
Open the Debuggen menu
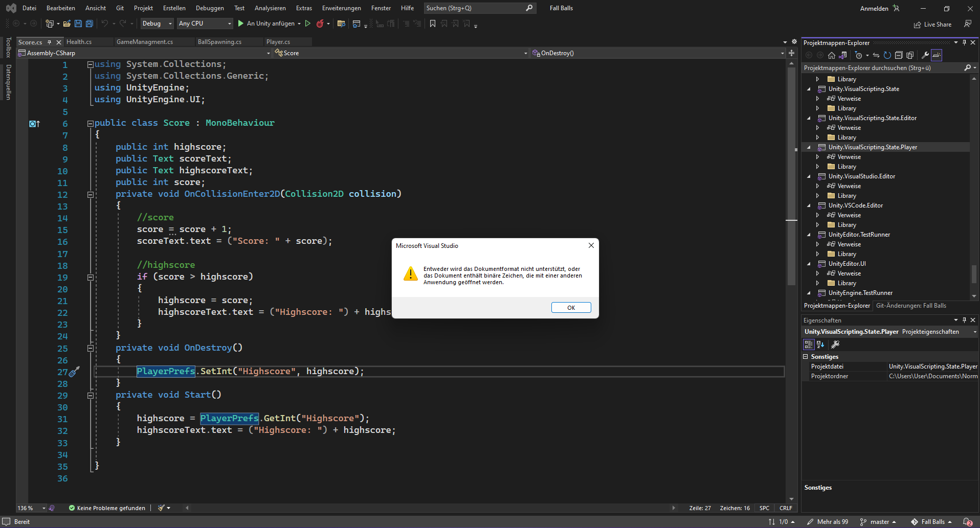210,8
